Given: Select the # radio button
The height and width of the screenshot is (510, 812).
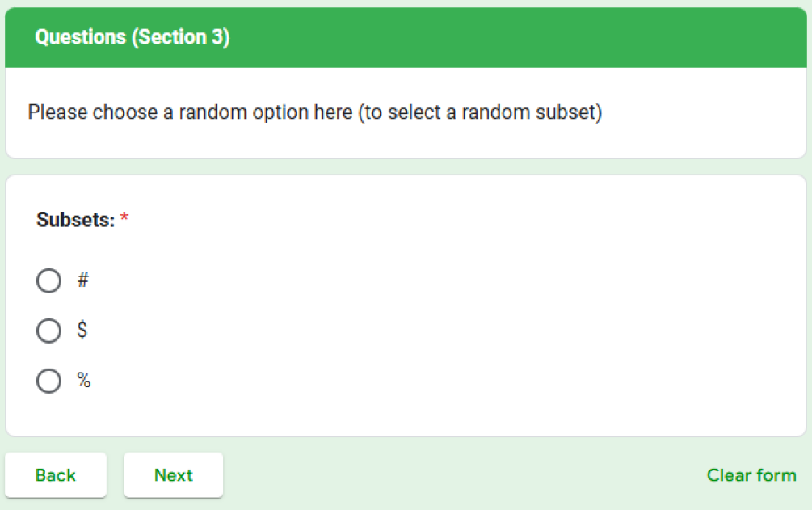Looking at the screenshot, I should 48,280.
